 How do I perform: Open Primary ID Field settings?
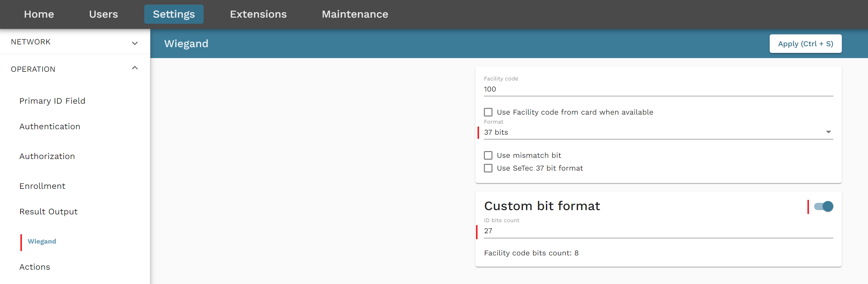click(x=52, y=101)
